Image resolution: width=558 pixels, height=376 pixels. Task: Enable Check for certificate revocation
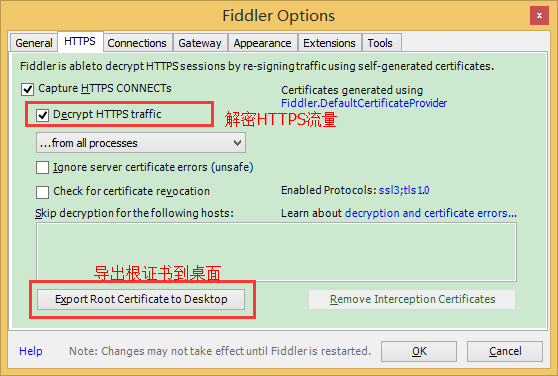coord(42,192)
